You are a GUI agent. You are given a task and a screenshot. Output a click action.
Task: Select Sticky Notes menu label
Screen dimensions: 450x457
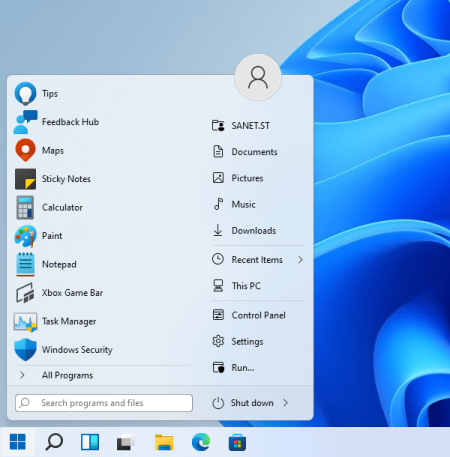point(66,179)
